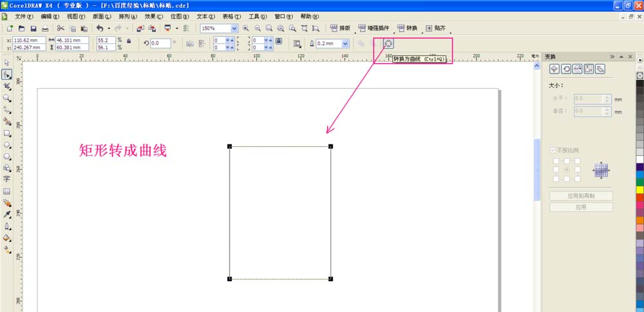Click the Undo arrow icon
Image resolution: width=644 pixels, height=312 pixels.
tap(100, 28)
